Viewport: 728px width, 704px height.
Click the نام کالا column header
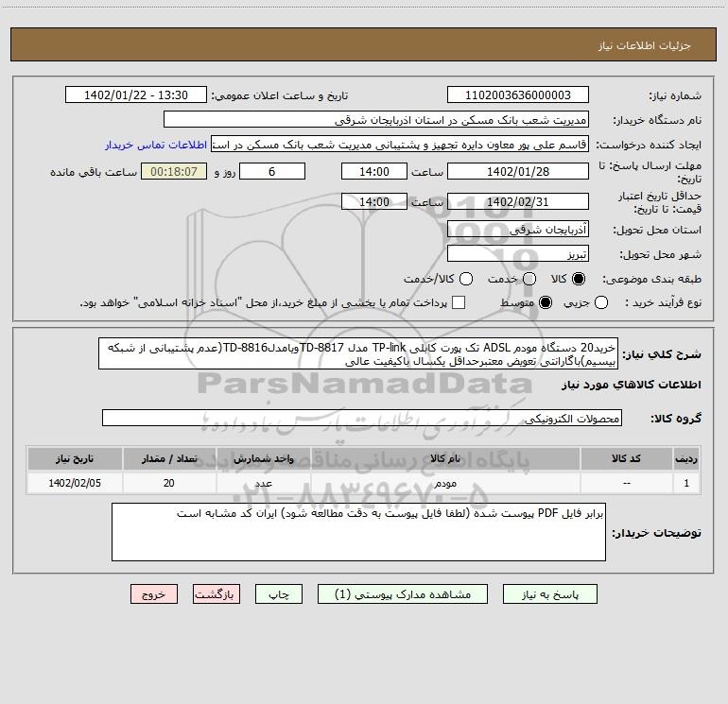point(445,459)
